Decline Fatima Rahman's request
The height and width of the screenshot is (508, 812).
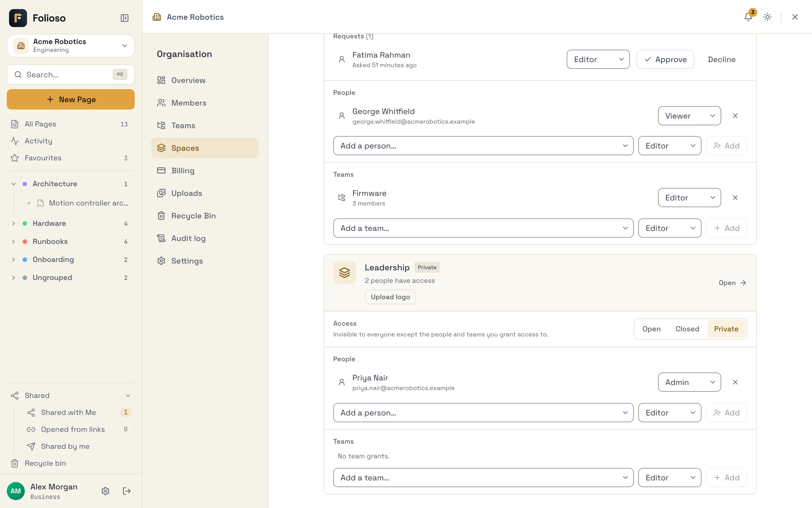click(x=721, y=60)
